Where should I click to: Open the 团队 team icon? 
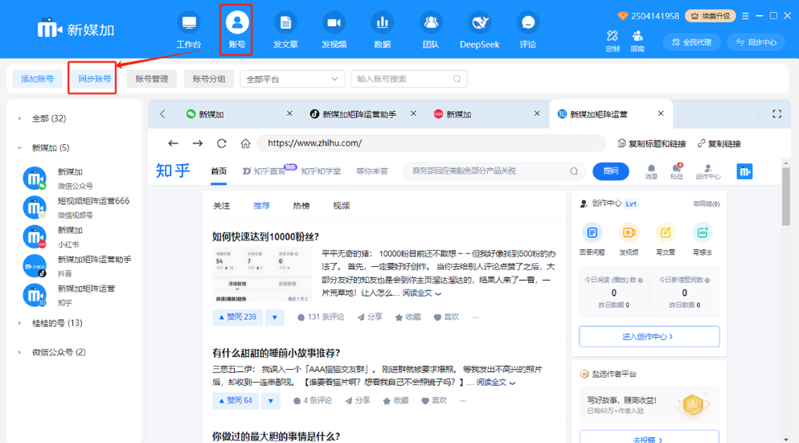coord(431,23)
